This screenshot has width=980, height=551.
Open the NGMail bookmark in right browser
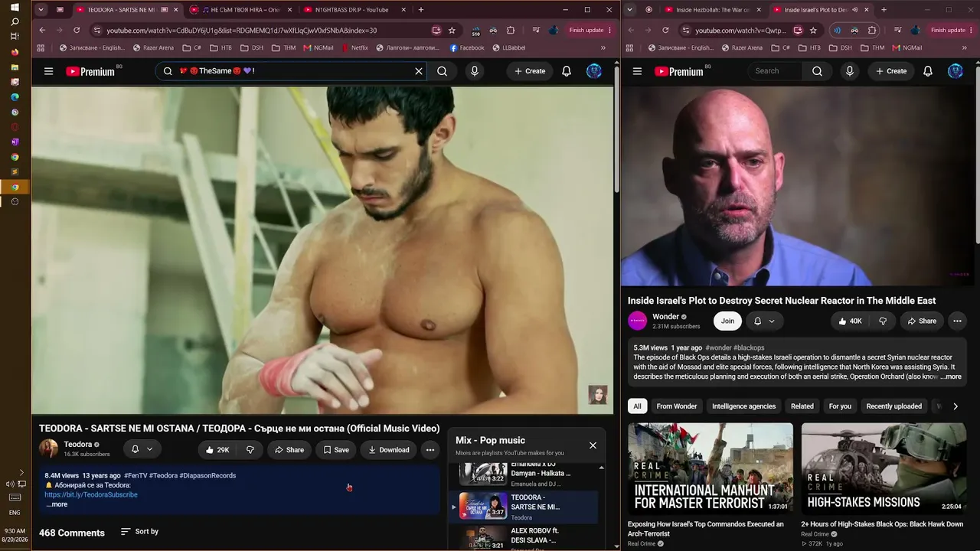[x=907, y=47]
